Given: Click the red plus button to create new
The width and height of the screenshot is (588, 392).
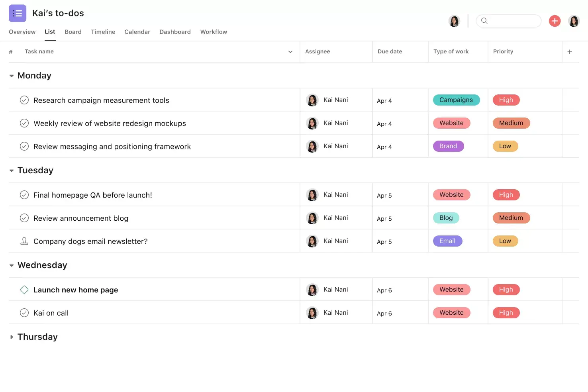Looking at the screenshot, I should pos(555,21).
